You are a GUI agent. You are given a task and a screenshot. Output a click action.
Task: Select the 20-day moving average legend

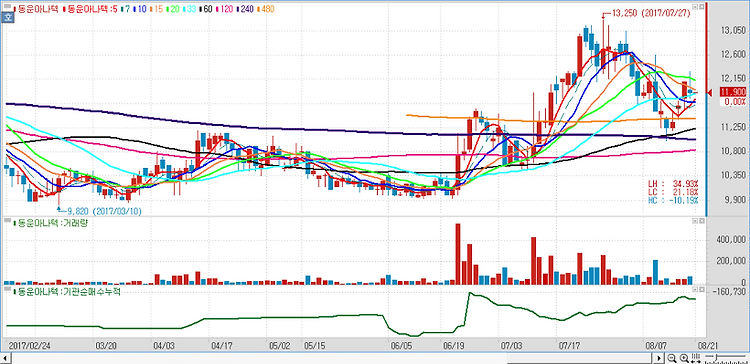172,9
